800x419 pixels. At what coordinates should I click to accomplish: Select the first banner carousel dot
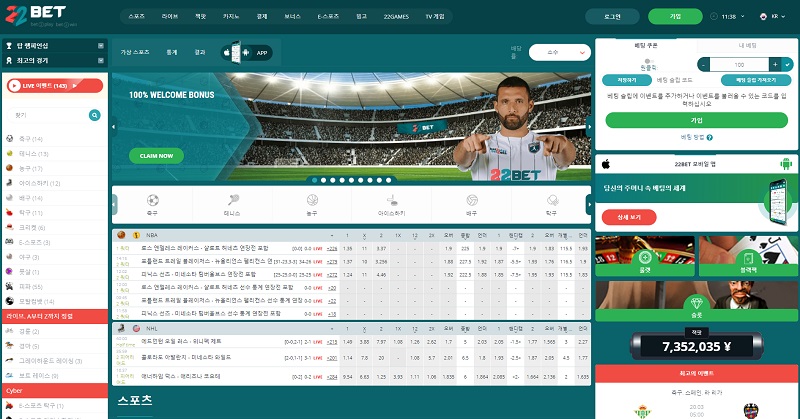point(314,180)
